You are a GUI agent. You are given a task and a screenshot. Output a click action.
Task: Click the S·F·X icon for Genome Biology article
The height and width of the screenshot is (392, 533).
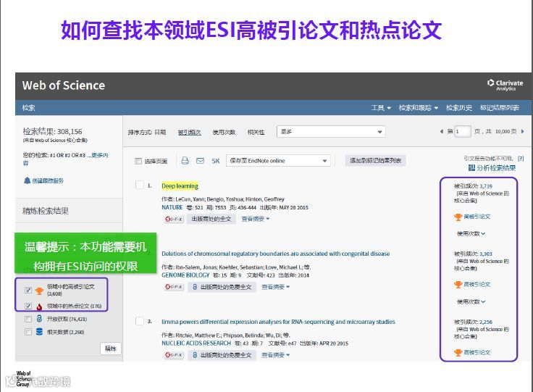click(174, 287)
